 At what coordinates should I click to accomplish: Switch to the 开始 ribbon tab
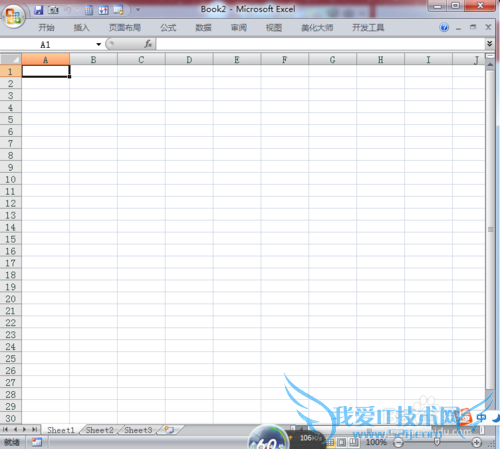coord(46,28)
